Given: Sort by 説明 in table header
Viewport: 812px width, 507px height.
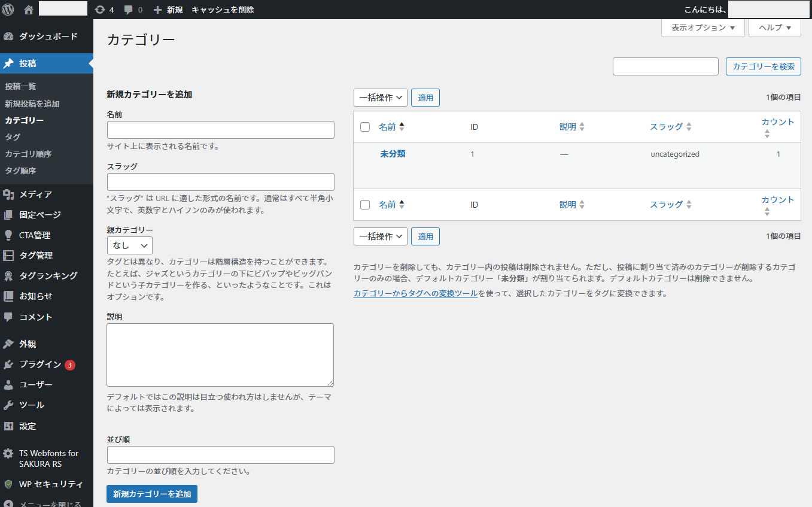Looking at the screenshot, I should (572, 127).
